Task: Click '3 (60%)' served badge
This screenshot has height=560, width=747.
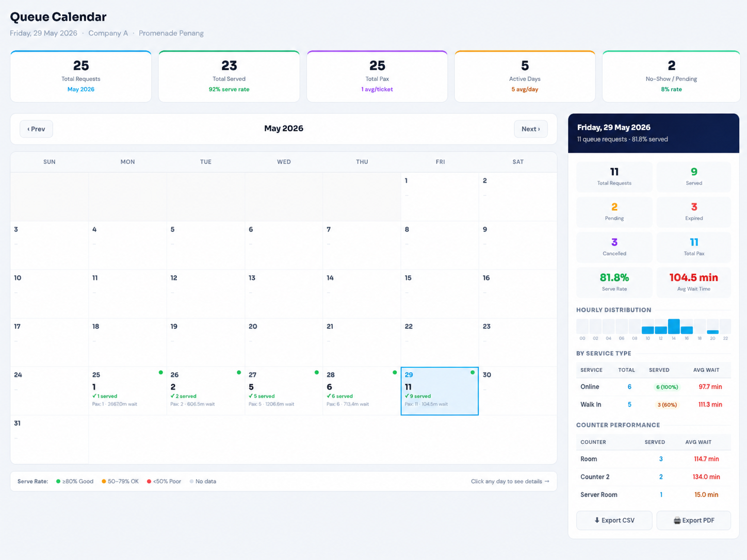Action: tap(667, 405)
